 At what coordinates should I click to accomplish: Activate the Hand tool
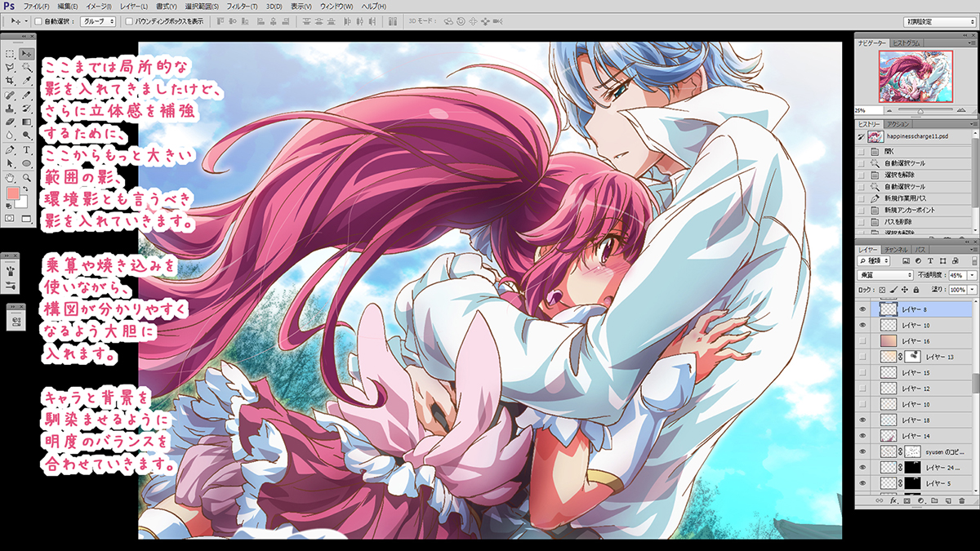pos(10,177)
